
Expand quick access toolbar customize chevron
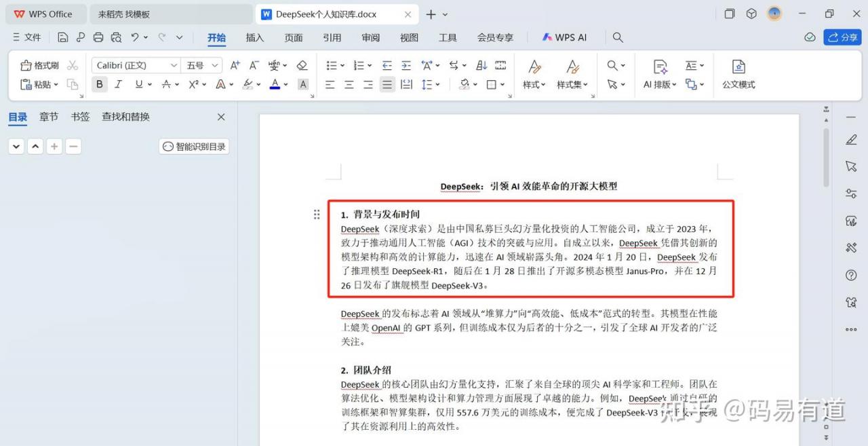(x=179, y=37)
